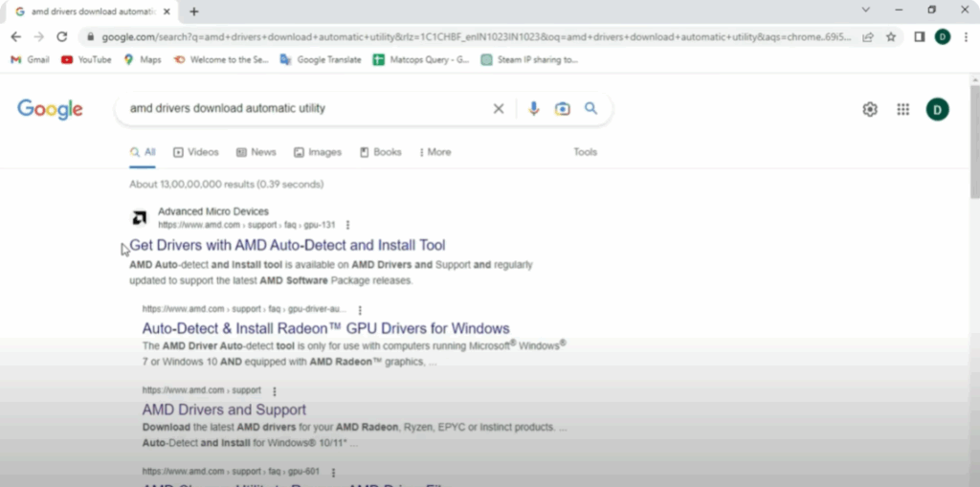Open Chrome's three-dot menu
The image size is (980, 487).
tap(967, 37)
